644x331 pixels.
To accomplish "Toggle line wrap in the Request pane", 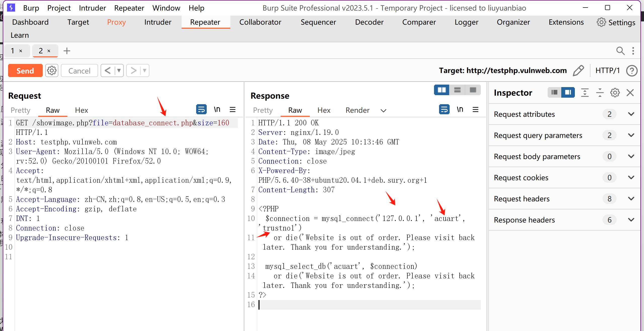I will tap(201, 109).
